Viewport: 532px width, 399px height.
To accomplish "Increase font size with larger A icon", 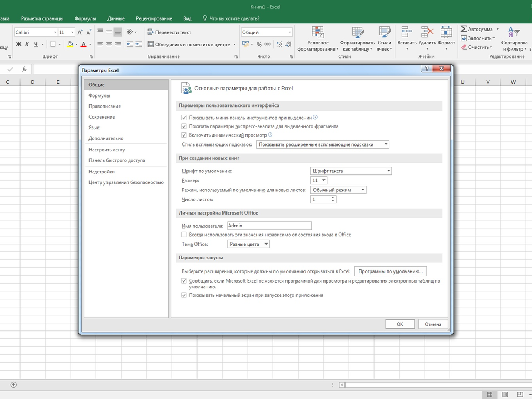I will tap(80, 32).
